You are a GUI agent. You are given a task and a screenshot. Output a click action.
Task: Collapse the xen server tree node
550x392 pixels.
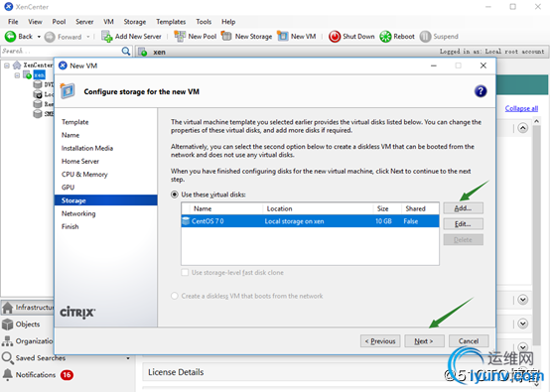pos(17,75)
